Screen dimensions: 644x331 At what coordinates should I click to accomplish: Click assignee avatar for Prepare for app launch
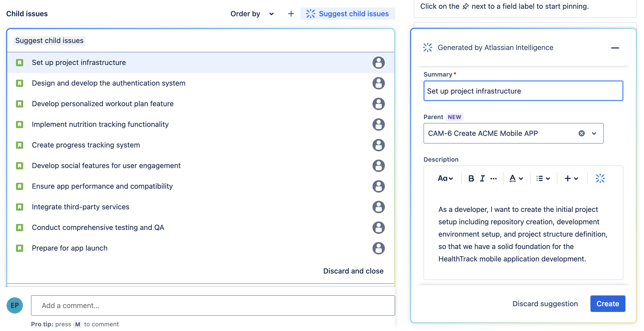click(378, 248)
